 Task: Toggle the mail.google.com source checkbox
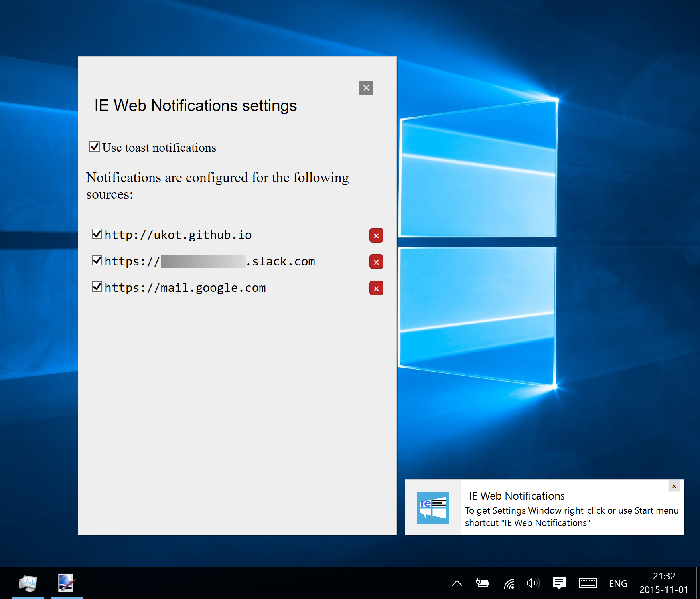(x=97, y=287)
